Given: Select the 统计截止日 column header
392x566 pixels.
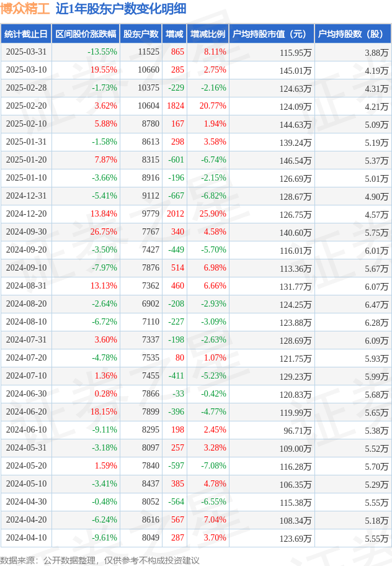Looking at the screenshot, I should point(26,34).
